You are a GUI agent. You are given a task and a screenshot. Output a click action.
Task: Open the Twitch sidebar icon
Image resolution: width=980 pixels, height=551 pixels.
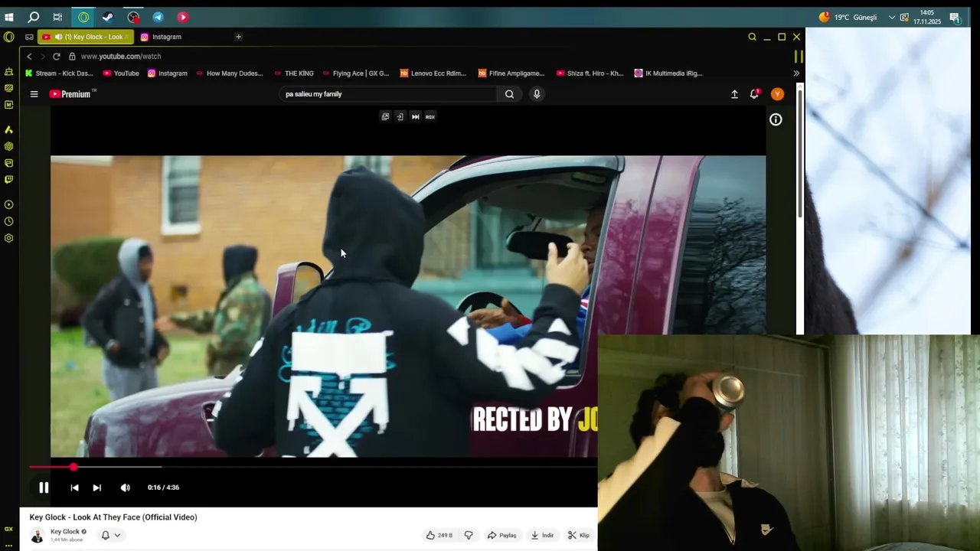(8, 180)
